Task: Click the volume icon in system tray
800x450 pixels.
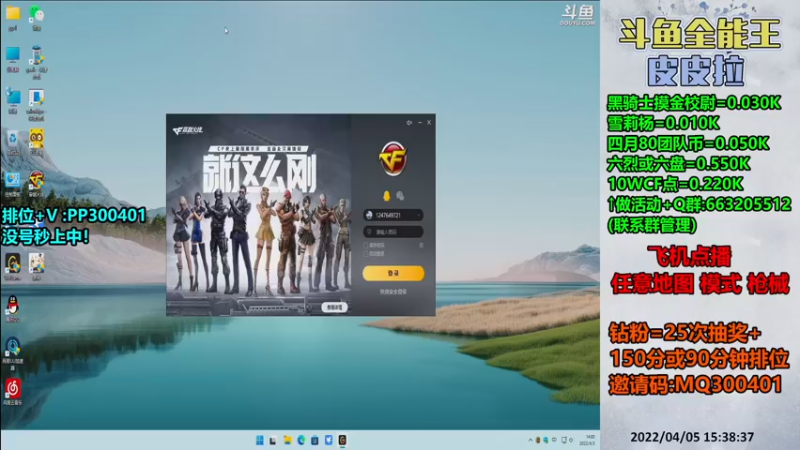Action: [571, 440]
